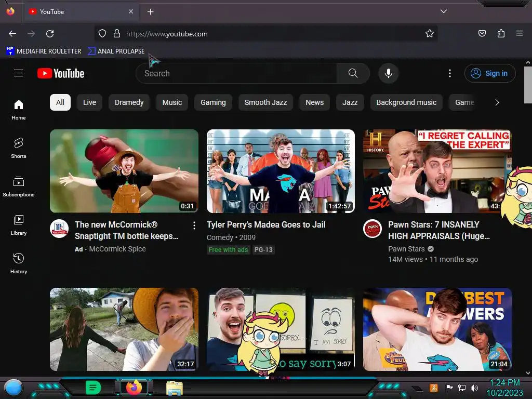The height and width of the screenshot is (399, 532).
Task: Click the YouTube logo
Action: [61, 73]
